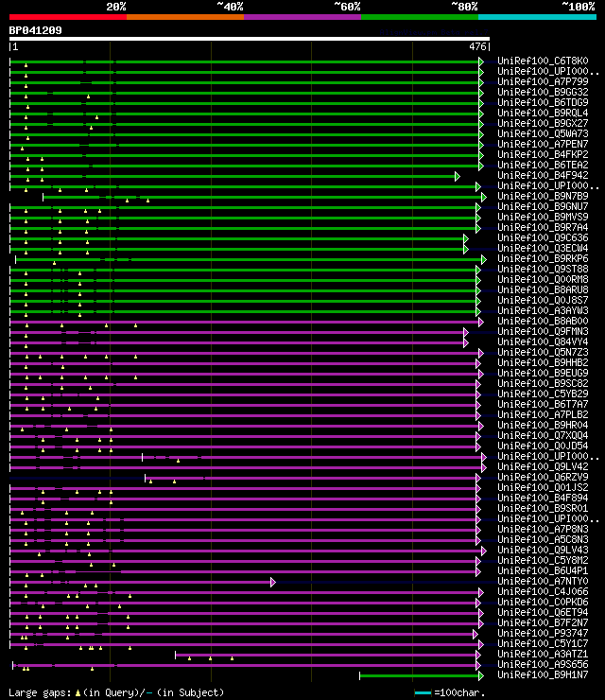The width and height of the screenshot is (605, 700).
Task: Open hit UniRef100_A7P799
Action: [543, 81]
